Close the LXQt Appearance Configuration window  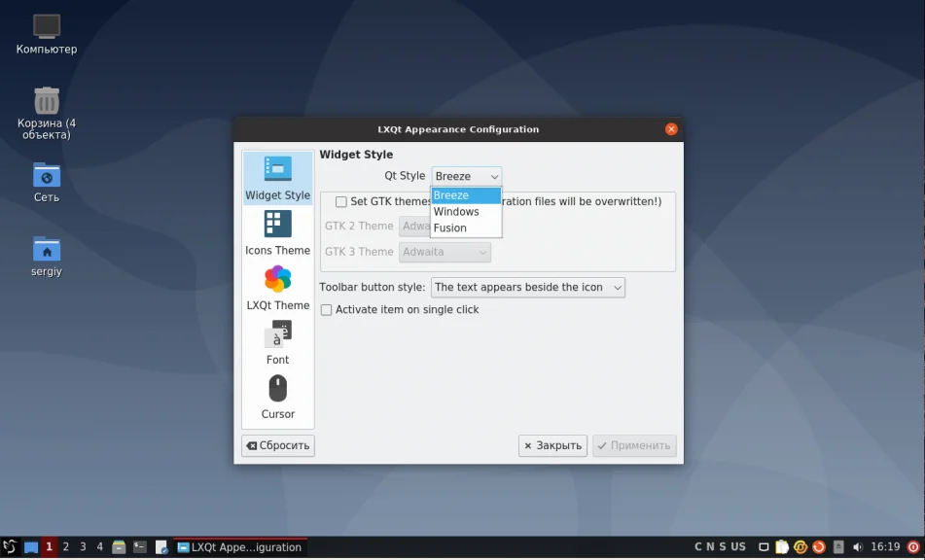click(671, 129)
